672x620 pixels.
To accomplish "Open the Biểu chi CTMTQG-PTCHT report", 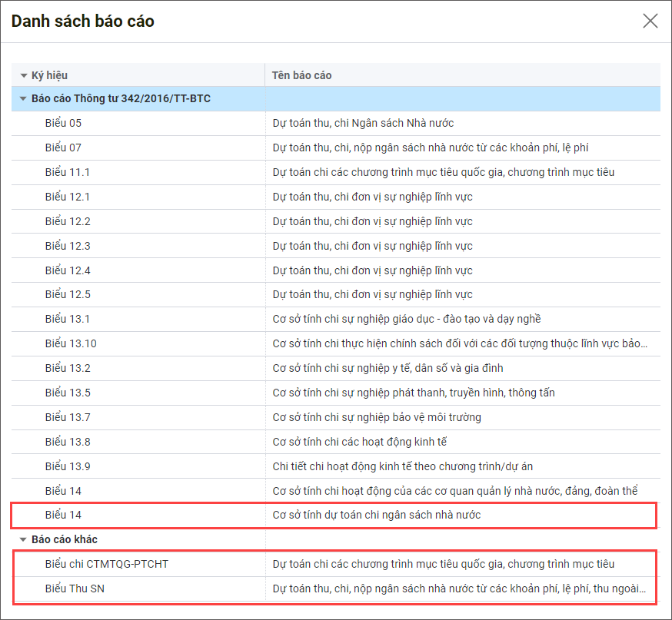I will (x=106, y=564).
